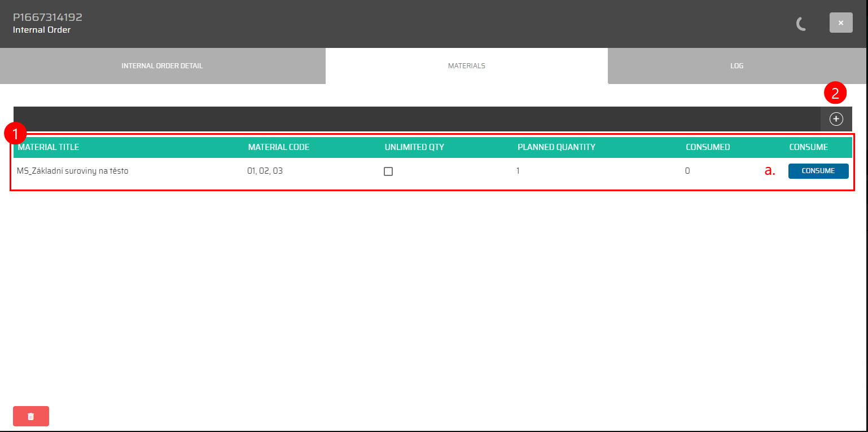Click the plus icon to add material

pos(836,119)
